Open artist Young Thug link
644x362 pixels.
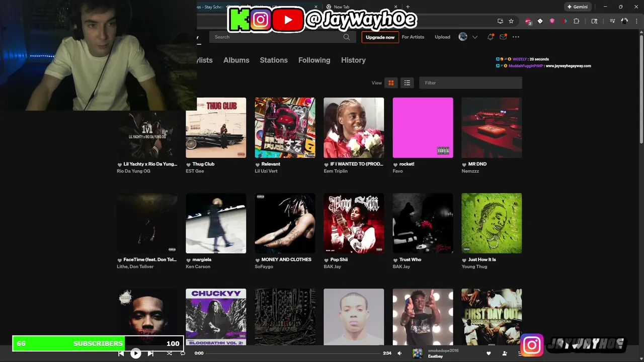474,267
